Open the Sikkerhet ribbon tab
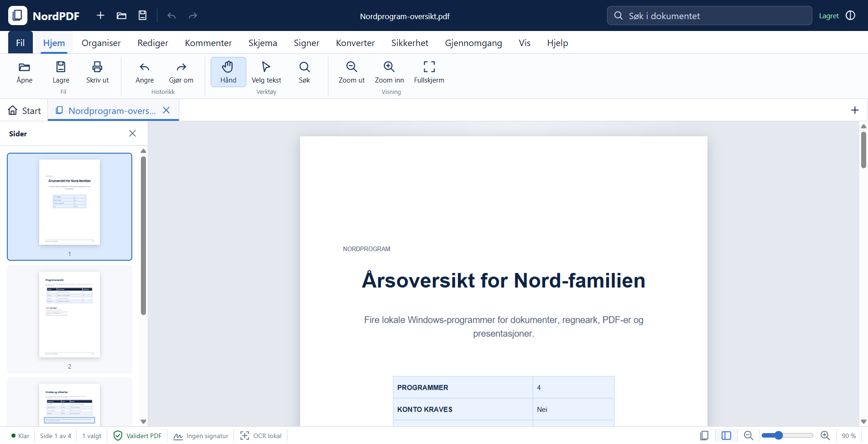Viewport: 868px width, 444px height. (x=410, y=43)
